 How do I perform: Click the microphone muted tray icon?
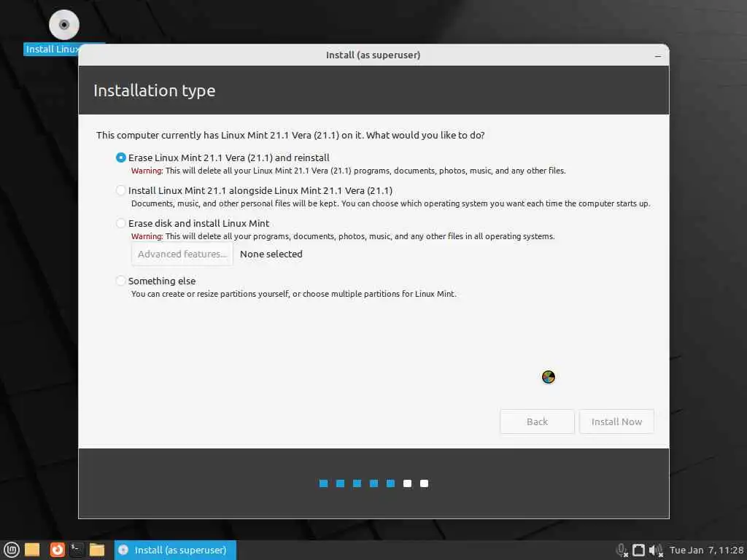[x=622, y=551]
